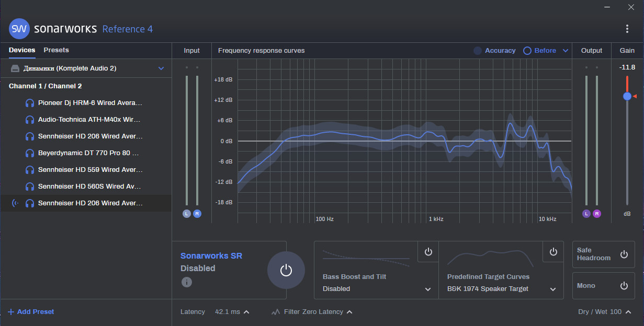Click the blue R input channel badge
Viewport: 644px width, 326px height.
[x=197, y=214]
